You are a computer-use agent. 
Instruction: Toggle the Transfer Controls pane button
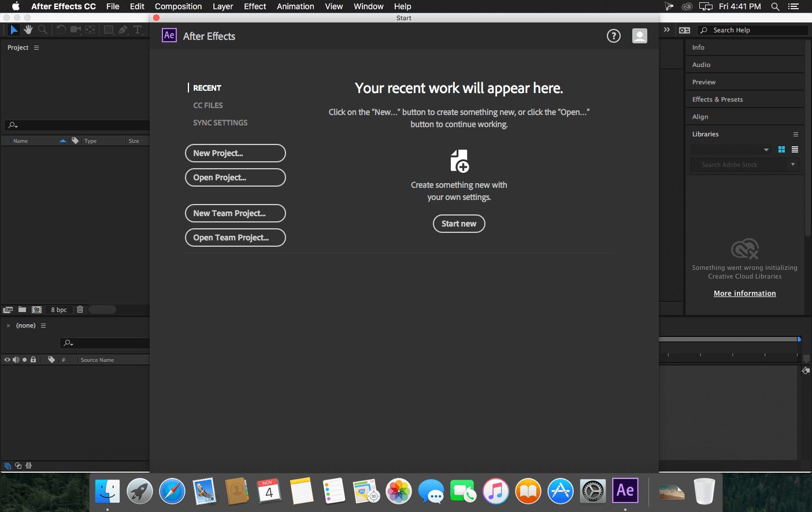(18, 466)
